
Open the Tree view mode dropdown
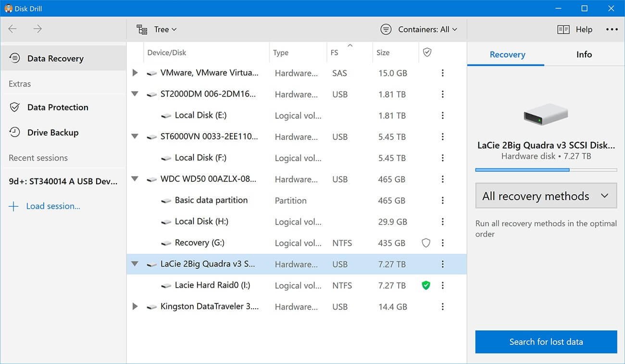point(157,29)
